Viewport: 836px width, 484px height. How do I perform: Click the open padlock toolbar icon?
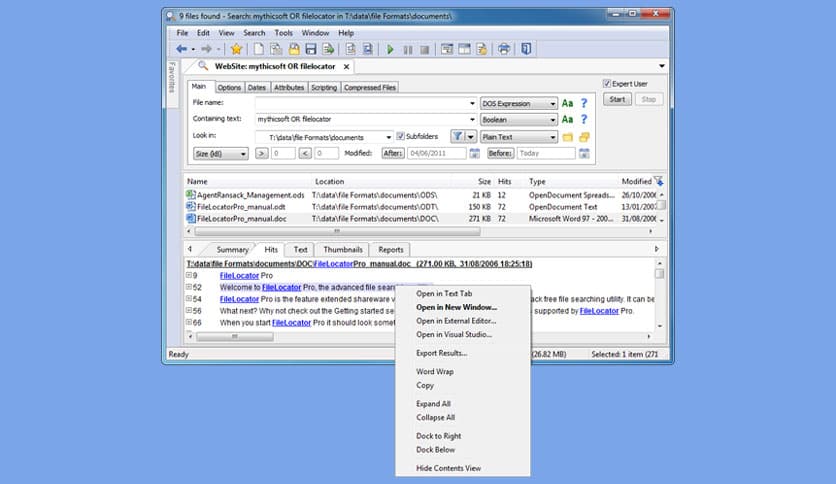point(294,49)
